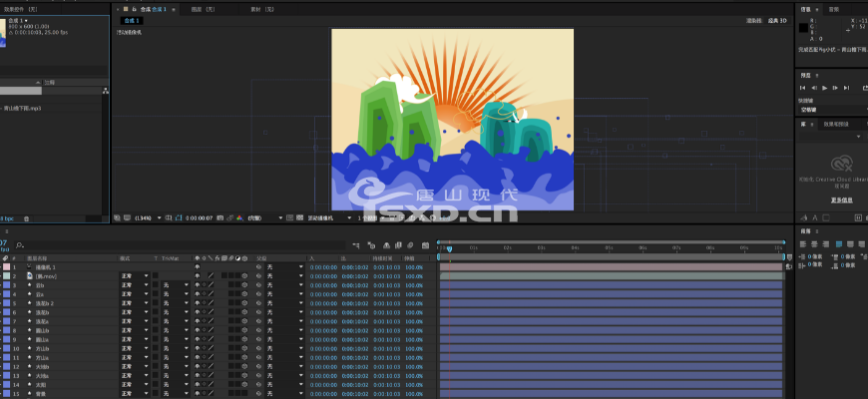Click the 合成 1 breadcrumb button in viewer
The height and width of the screenshot is (399, 868).
click(132, 21)
